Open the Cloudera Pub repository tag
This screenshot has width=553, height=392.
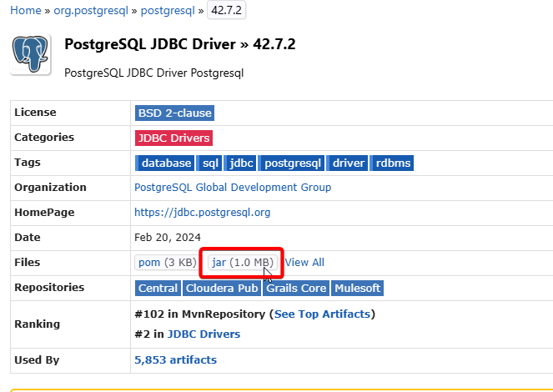click(x=222, y=288)
